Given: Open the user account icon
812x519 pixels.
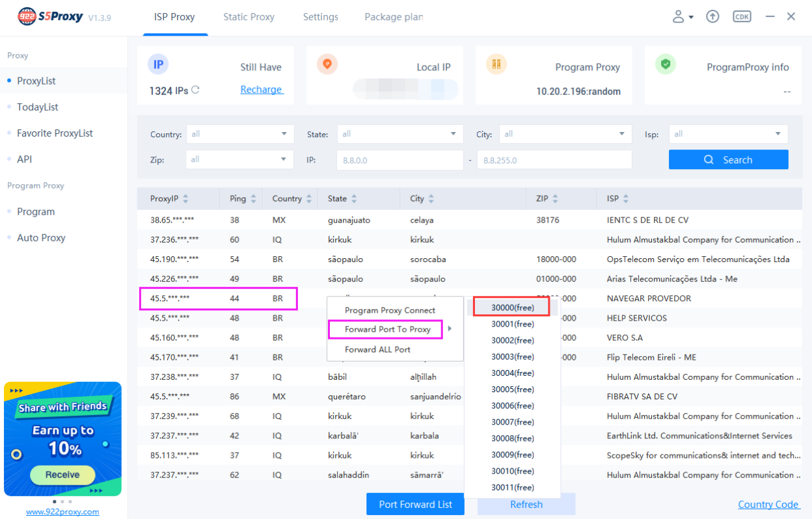Looking at the screenshot, I should pyautogui.click(x=680, y=16).
